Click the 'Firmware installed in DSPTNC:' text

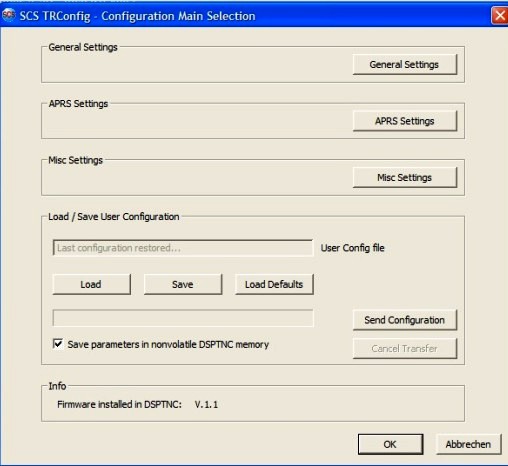119,404
